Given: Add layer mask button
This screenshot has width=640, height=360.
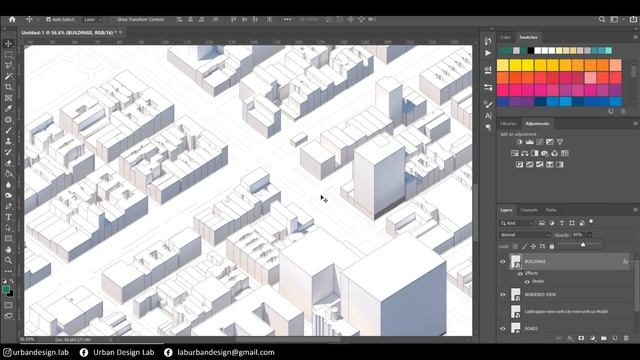Looking at the screenshot, I should [581, 338].
